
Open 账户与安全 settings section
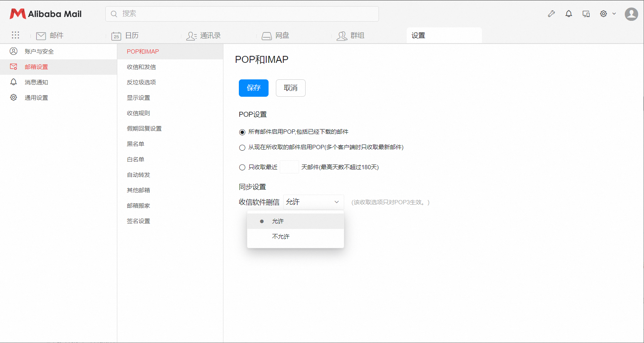tap(58, 51)
